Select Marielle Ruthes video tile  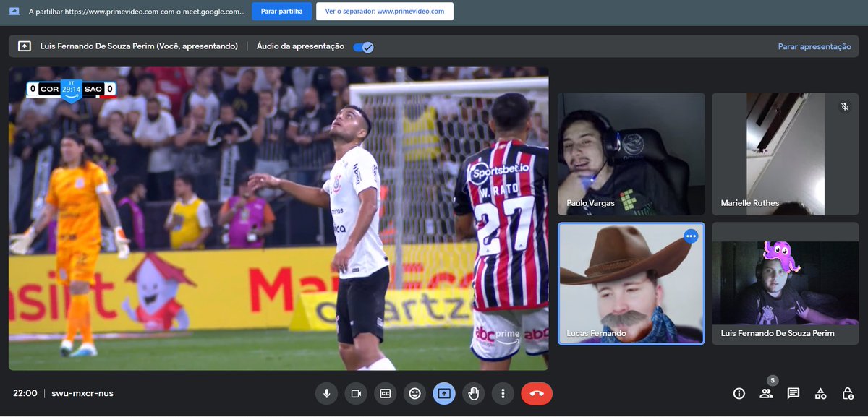click(x=786, y=154)
